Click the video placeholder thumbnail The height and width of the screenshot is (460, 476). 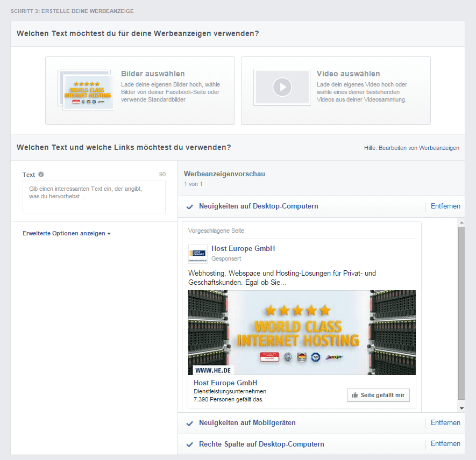coord(282,88)
